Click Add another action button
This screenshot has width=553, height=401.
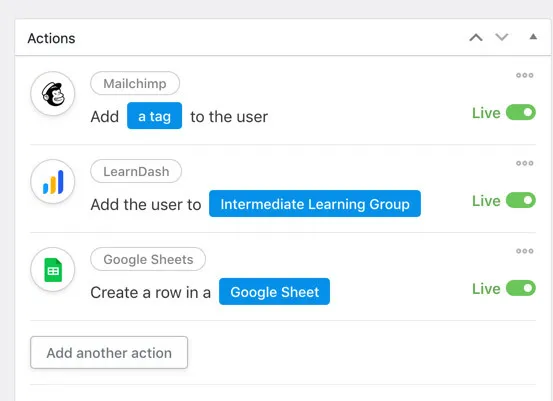pos(109,352)
